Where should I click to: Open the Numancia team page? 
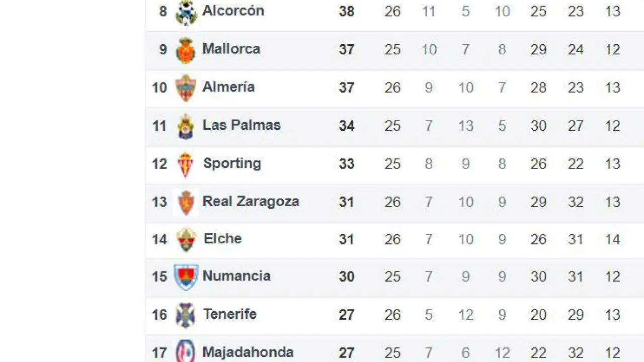click(236, 276)
